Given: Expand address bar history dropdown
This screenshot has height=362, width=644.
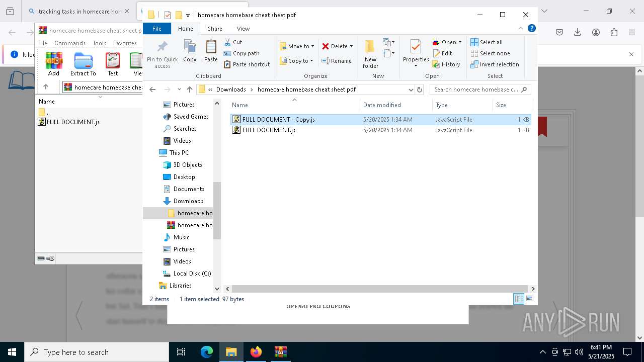Looking at the screenshot, I should 411,89.
